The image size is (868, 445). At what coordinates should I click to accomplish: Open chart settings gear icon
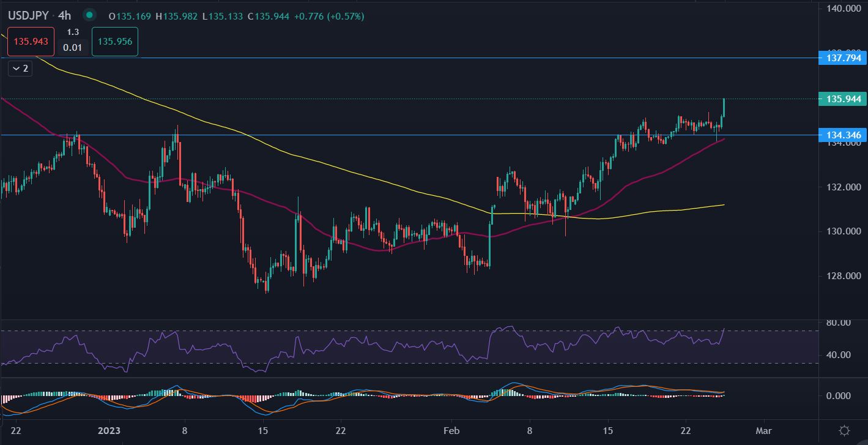point(844,430)
